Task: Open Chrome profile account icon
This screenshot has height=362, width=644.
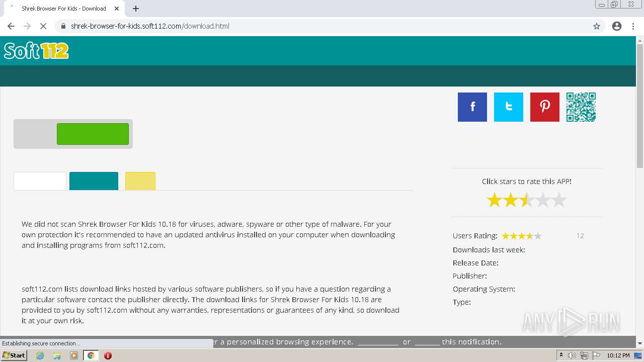Action: pyautogui.click(x=617, y=26)
